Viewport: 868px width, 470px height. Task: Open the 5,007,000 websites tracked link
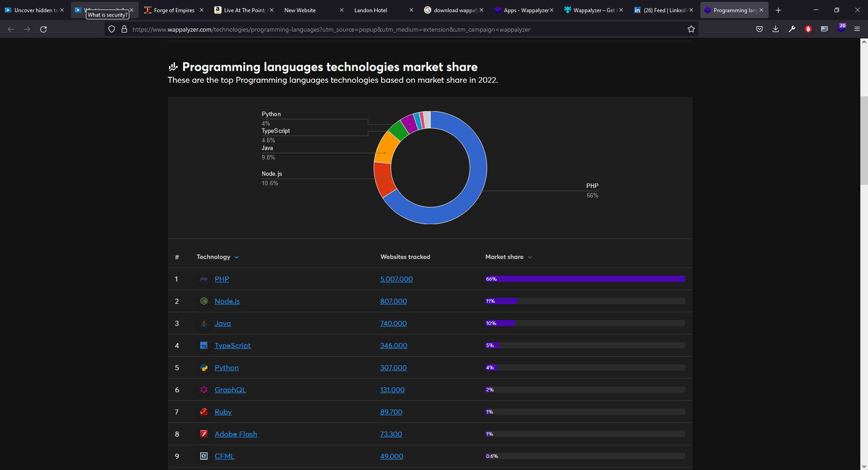click(x=396, y=279)
